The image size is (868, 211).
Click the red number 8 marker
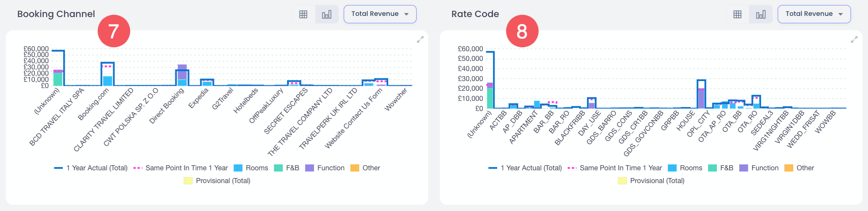click(522, 31)
